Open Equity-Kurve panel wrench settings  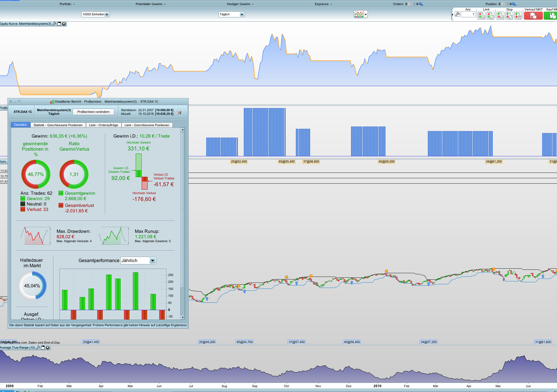54,24
